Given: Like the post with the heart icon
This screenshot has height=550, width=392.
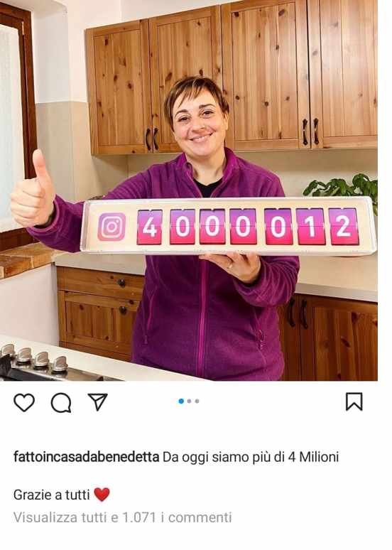Looking at the screenshot, I should pyautogui.click(x=24, y=402).
